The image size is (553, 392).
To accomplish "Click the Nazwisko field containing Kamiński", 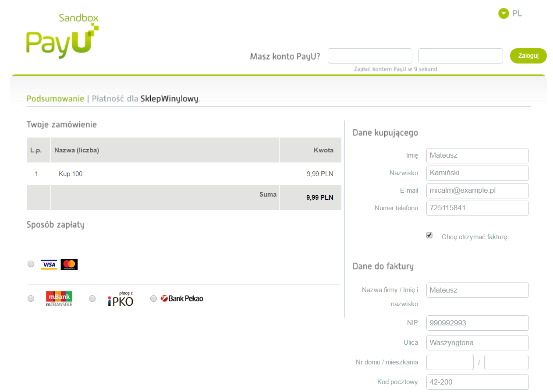I will 478,173.
